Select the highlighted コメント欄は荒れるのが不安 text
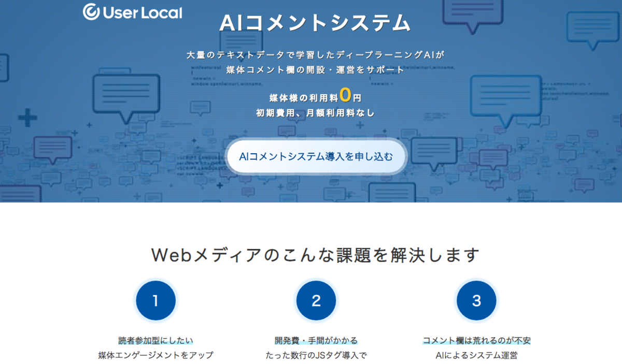 pyautogui.click(x=476, y=339)
